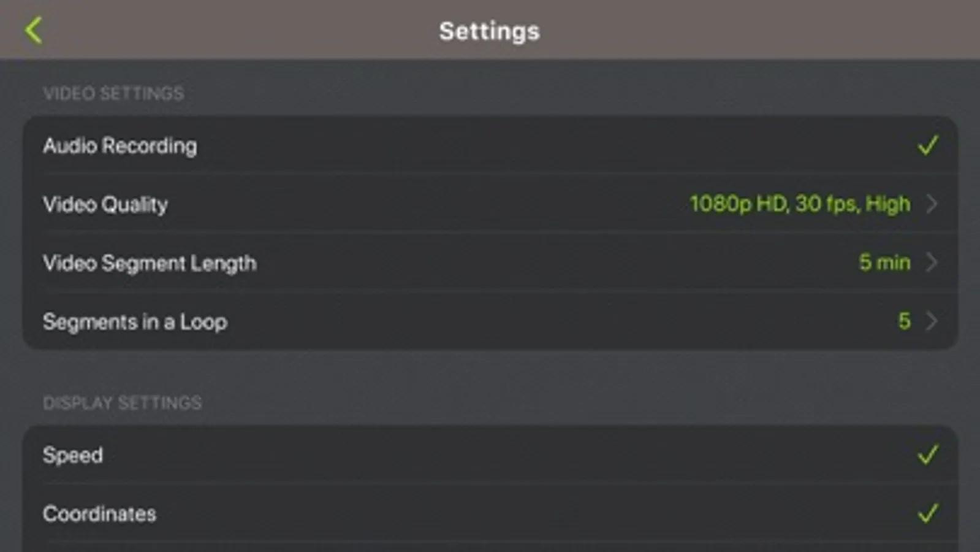Toggle the Coordinates checkmark

(x=927, y=513)
